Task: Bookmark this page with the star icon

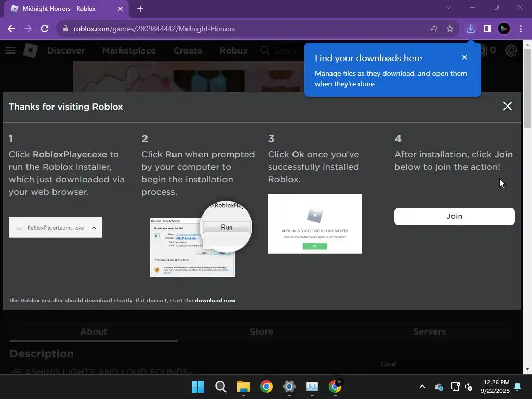Action: pos(450,29)
